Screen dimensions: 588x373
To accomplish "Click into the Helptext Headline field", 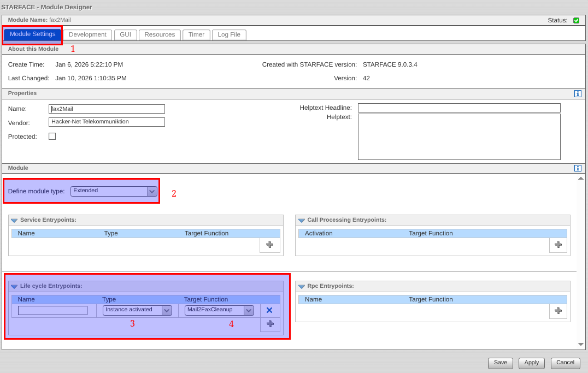I will click(x=458, y=108).
